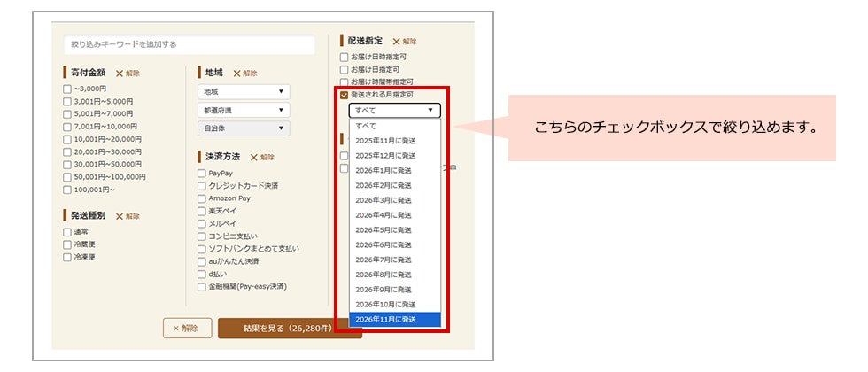Image resolution: width=868 pixels, height=372 pixels.
Task: Choose すべて in the open month list
Action: (395, 126)
